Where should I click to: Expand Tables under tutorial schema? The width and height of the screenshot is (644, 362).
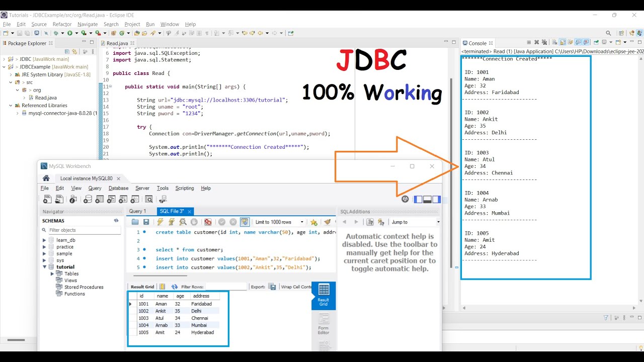(52, 274)
